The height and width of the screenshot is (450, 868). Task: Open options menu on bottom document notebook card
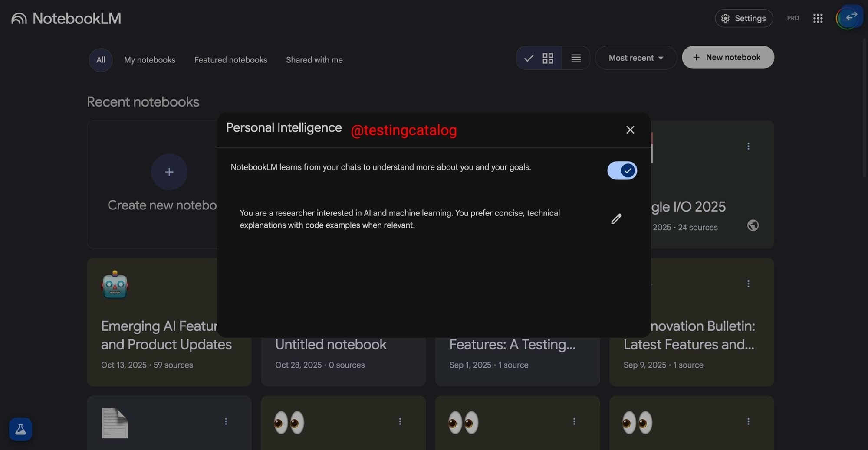[x=226, y=421]
